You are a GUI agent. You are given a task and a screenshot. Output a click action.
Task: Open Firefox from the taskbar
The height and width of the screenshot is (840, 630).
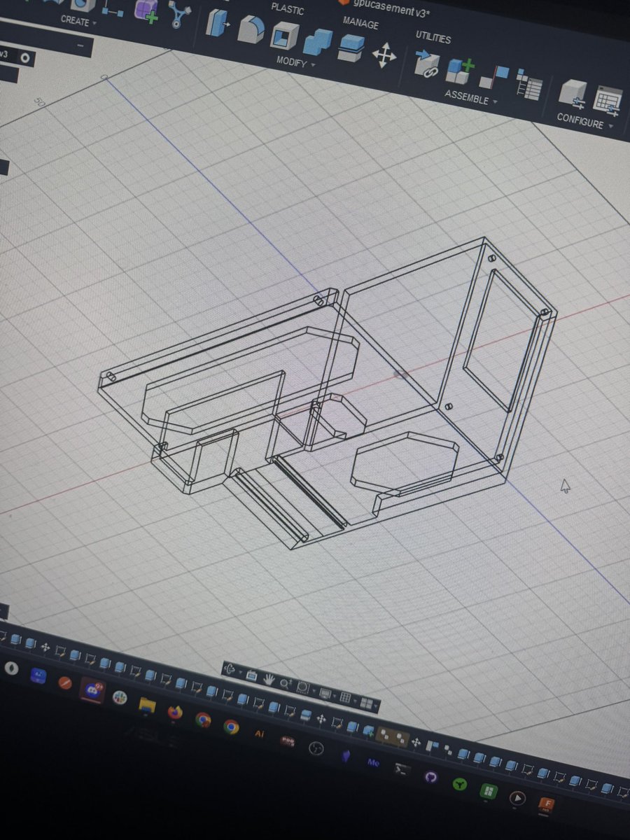click(x=175, y=712)
